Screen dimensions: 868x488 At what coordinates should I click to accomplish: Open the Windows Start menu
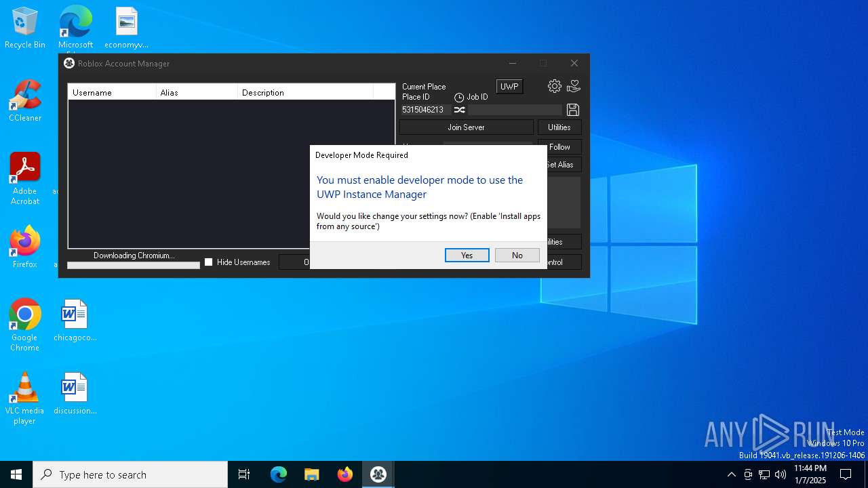click(16, 474)
